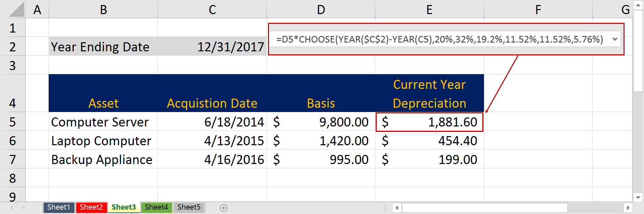The height and width of the screenshot is (214, 644).
Task: Click the Asset header cell
Action: point(103,93)
